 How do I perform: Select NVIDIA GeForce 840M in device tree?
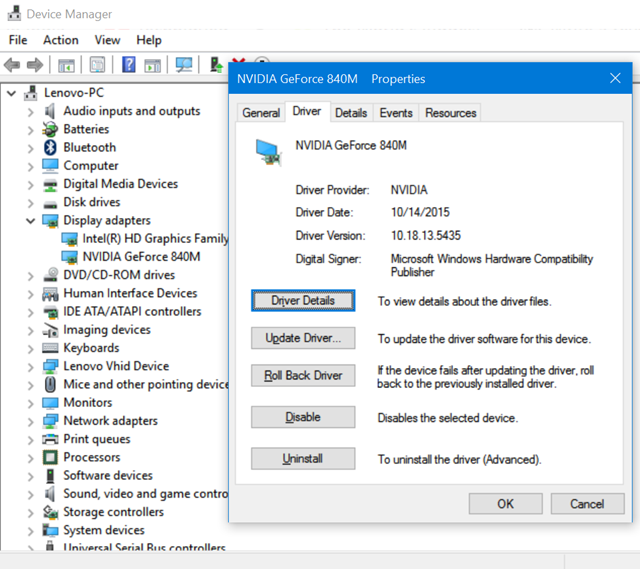coord(141,257)
